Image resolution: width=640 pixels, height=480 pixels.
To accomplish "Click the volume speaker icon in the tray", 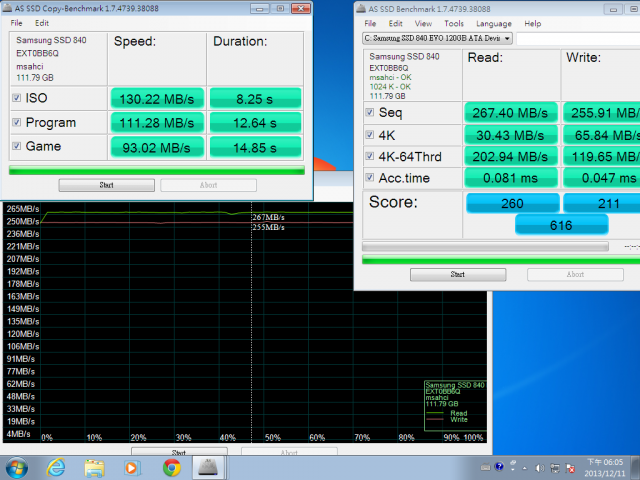I will (x=540, y=468).
